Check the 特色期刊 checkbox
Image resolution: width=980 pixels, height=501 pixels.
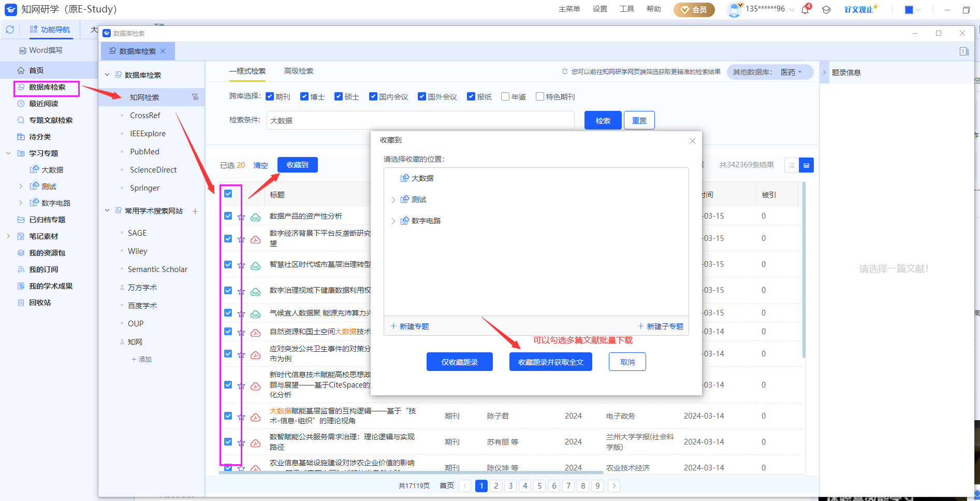(x=540, y=96)
